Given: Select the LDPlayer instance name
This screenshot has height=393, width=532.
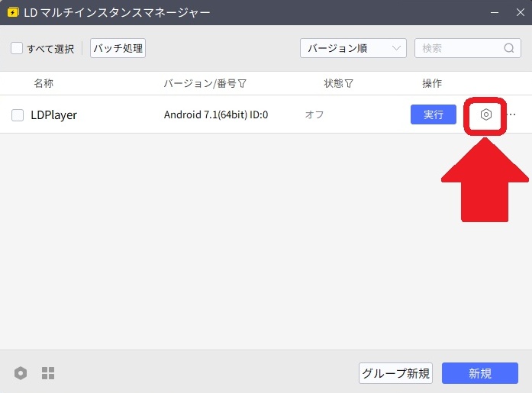Looking at the screenshot, I should pyautogui.click(x=53, y=115).
